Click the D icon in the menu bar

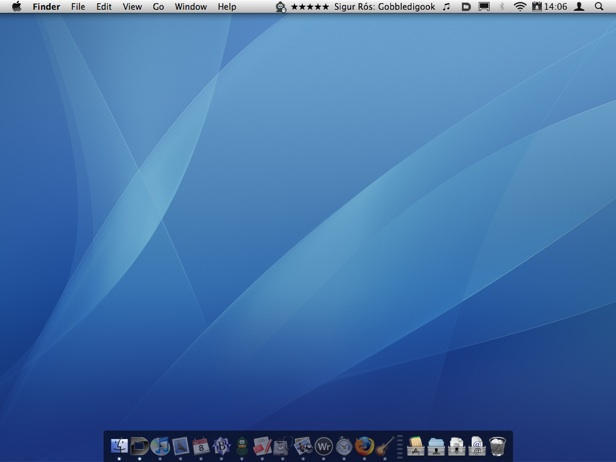tap(466, 7)
